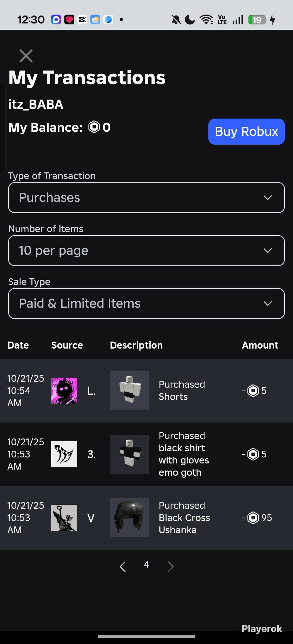Close the My Transactions screen
Viewport: 293px width, 644px height.
[x=26, y=56]
